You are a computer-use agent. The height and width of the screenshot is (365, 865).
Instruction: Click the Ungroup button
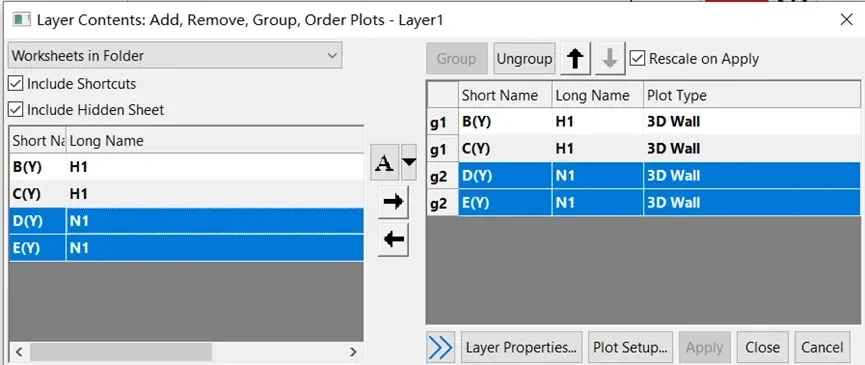[524, 58]
